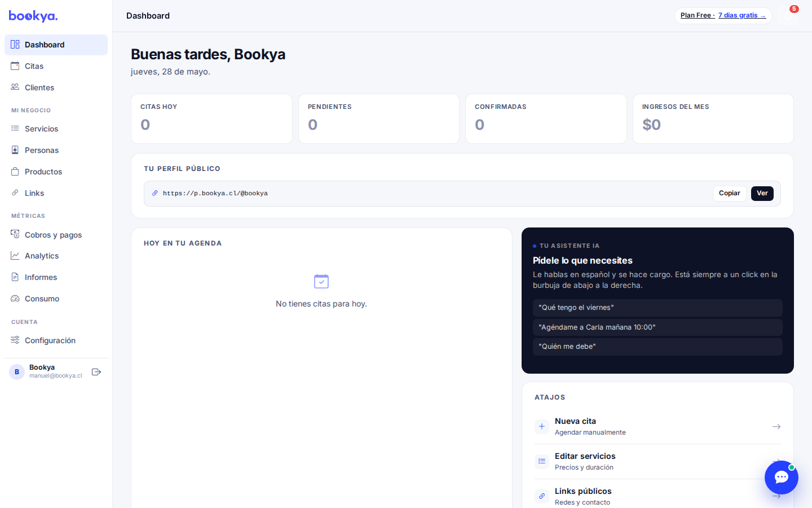Choose the "Agéndame a Carla mañana 10:00" suggestion

coord(657,327)
